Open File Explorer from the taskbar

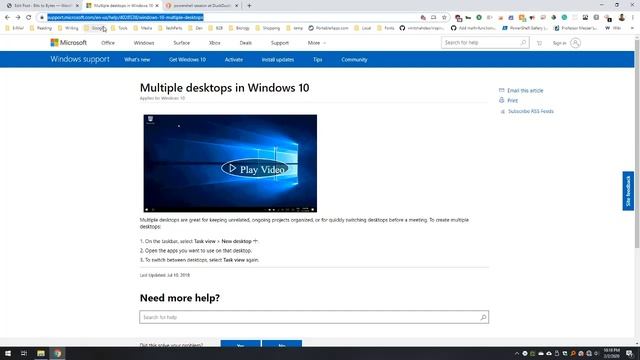coord(41,353)
